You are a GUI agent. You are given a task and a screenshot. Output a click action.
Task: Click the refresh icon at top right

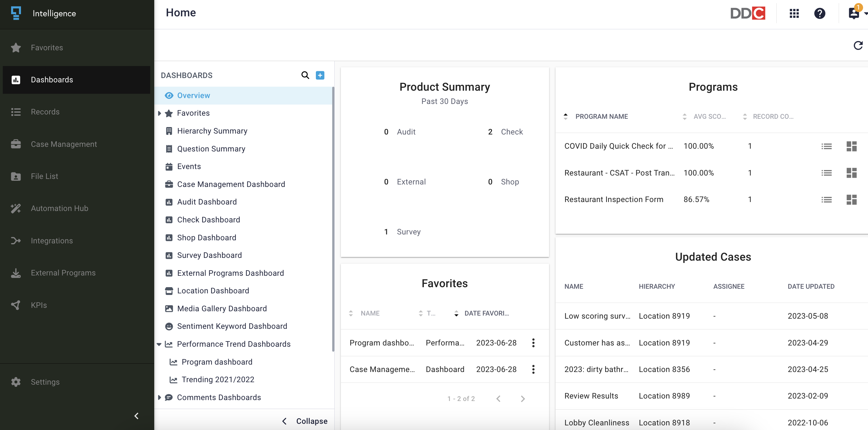point(858,45)
